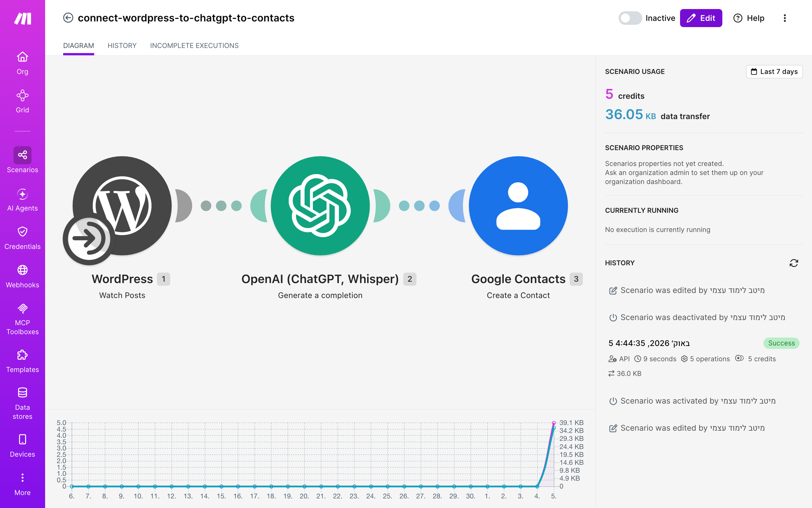Click the Make logo in sidebar
Image resolution: width=812 pixels, height=508 pixels.
23,18
